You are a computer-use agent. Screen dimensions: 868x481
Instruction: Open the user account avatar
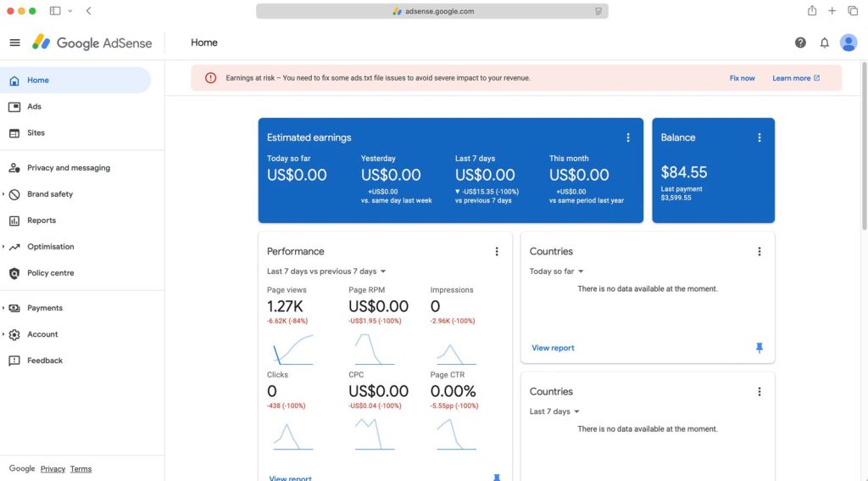coord(849,42)
